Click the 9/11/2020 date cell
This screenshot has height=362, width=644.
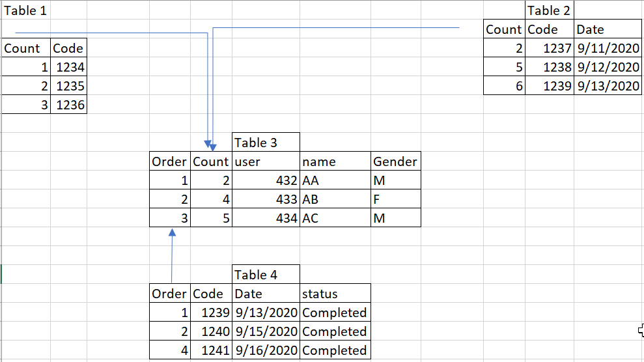tap(608, 48)
